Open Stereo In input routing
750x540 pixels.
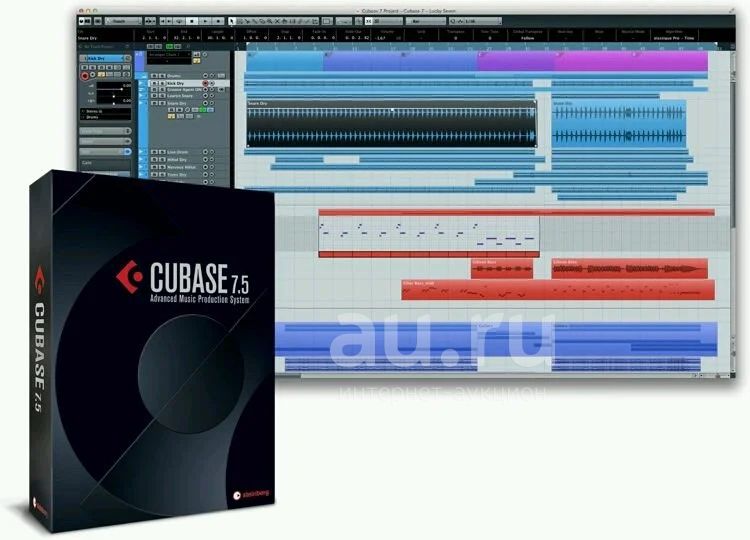pyautogui.click(x=105, y=111)
